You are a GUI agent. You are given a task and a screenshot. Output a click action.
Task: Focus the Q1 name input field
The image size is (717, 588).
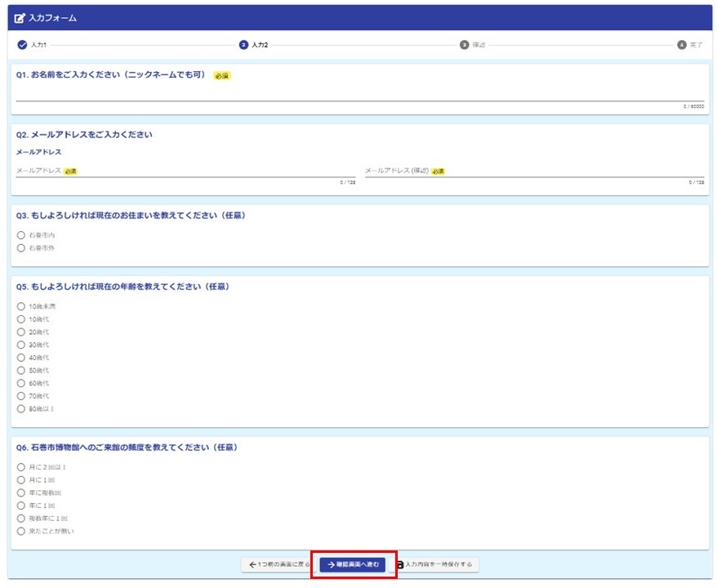(x=359, y=94)
